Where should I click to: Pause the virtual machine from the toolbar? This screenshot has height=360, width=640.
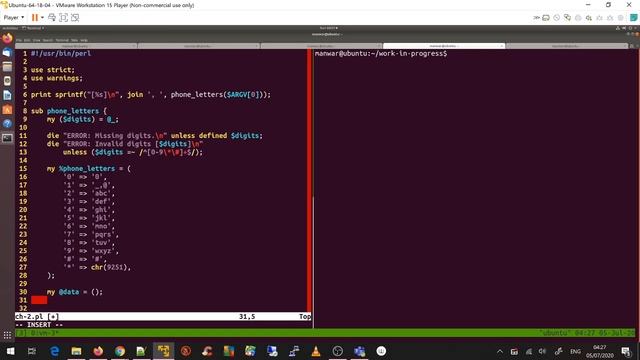point(35,18)
